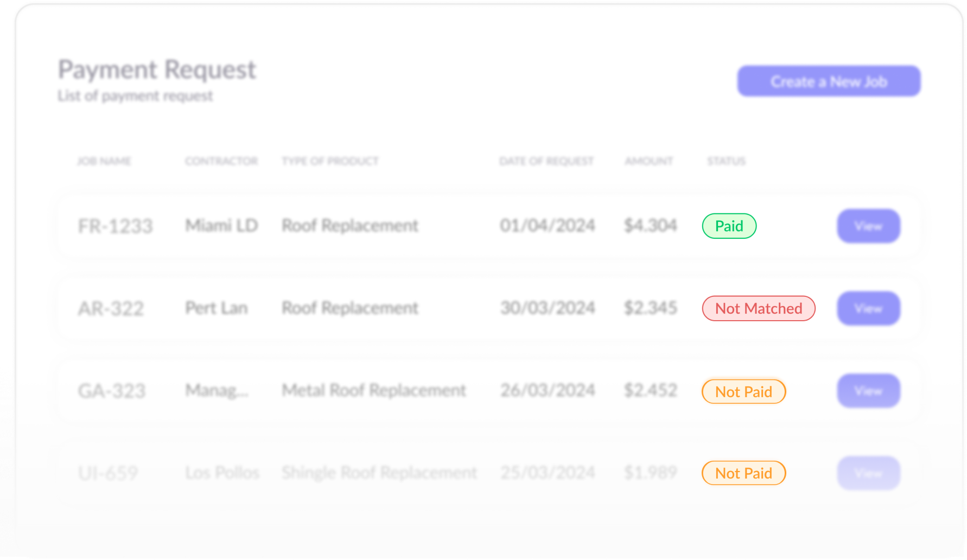967x560 pixels.
Task: Sort by the Contractor column header
Action: click(221, 161)
